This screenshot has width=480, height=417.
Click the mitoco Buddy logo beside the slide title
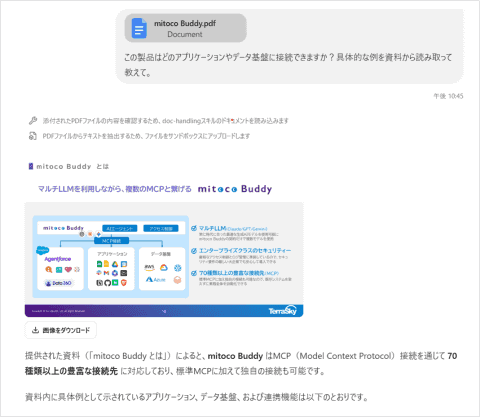pos(235,189)
